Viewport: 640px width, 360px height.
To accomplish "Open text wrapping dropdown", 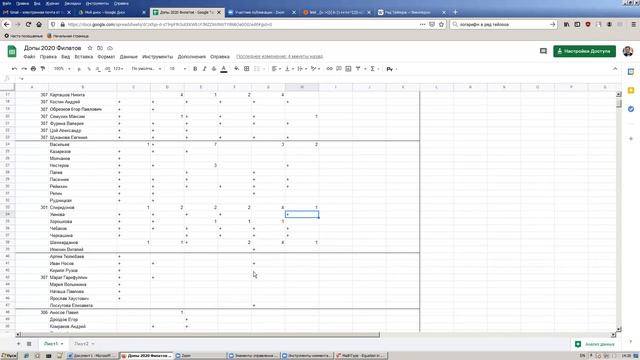I will [x=302, y=69].
